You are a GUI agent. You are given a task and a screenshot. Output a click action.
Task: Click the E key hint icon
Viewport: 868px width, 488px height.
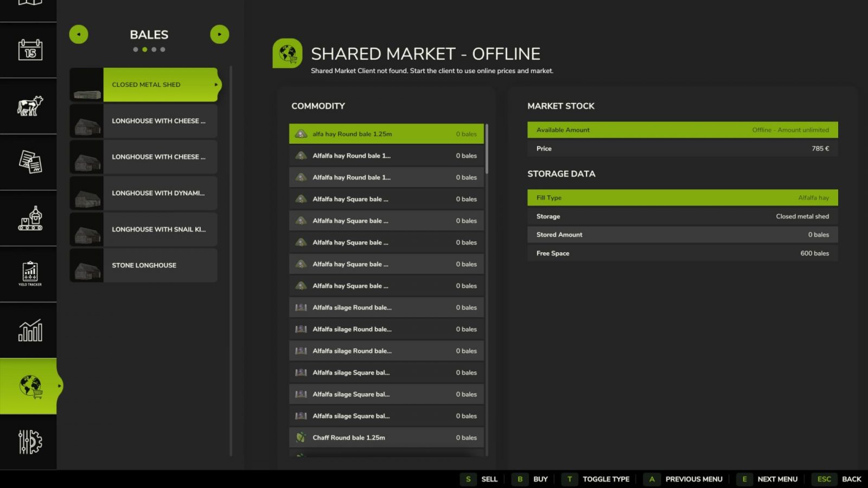(x=744, y=479)
